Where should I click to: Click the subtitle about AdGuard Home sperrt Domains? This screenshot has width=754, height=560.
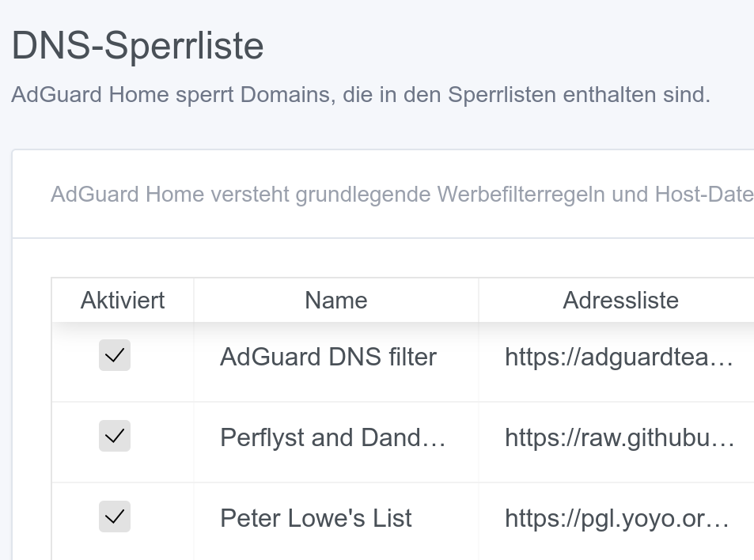361,95
